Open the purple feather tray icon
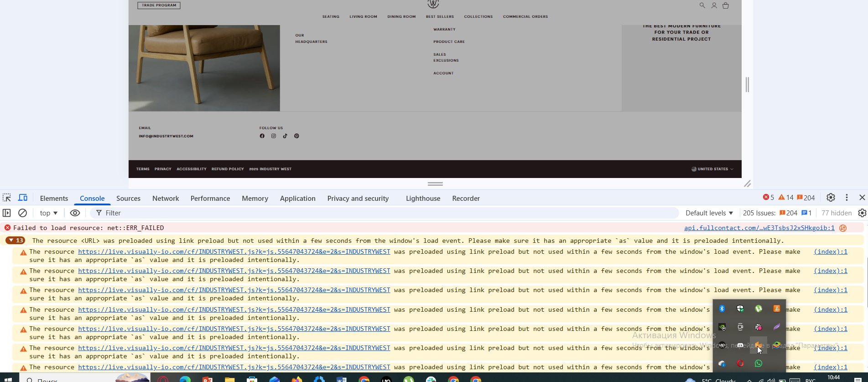The height and width of the screenshot is (382, 868). (x=777, y=327)
